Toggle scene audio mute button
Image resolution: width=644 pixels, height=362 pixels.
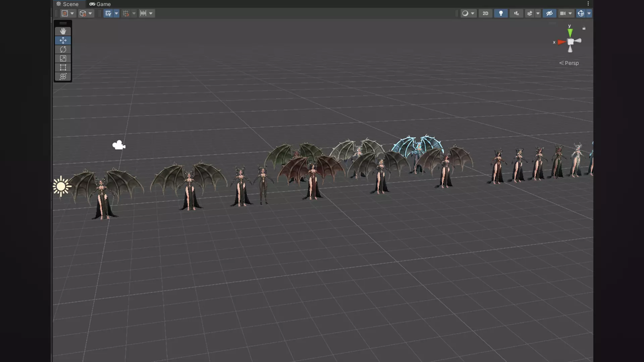[x=516, y=13]
